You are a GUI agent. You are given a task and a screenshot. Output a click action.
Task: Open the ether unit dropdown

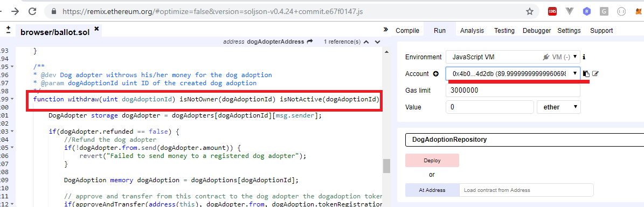(558, 107)
